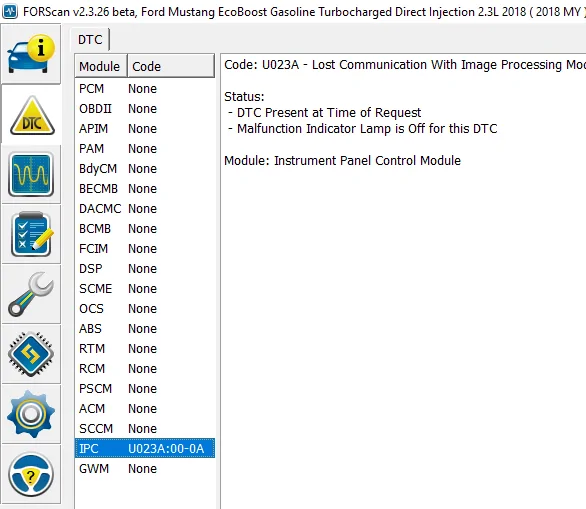This screenshot has width=586, height=509.
Task: Open the help steering wheel icon
Action: tap(31, 474)
